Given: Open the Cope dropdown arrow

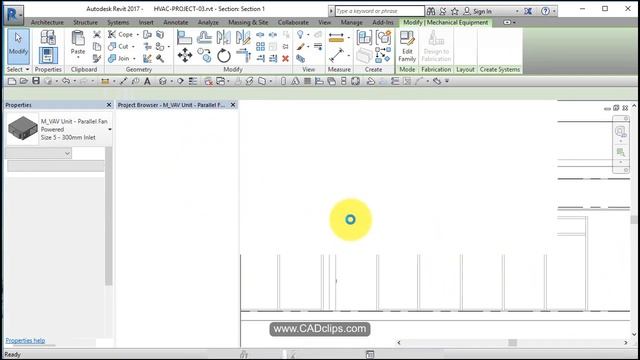Looking at the screenshot, I should click(x=138, y=35).
